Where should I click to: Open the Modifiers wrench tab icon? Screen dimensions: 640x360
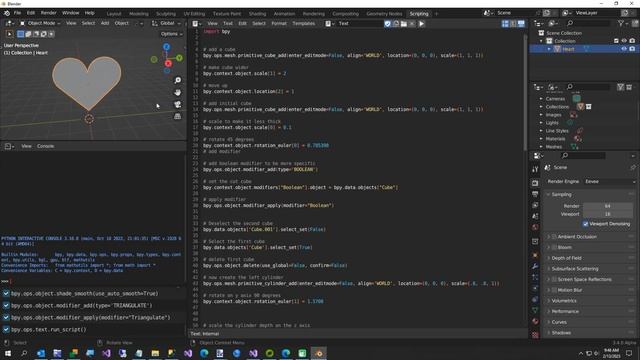pos(535,266)
